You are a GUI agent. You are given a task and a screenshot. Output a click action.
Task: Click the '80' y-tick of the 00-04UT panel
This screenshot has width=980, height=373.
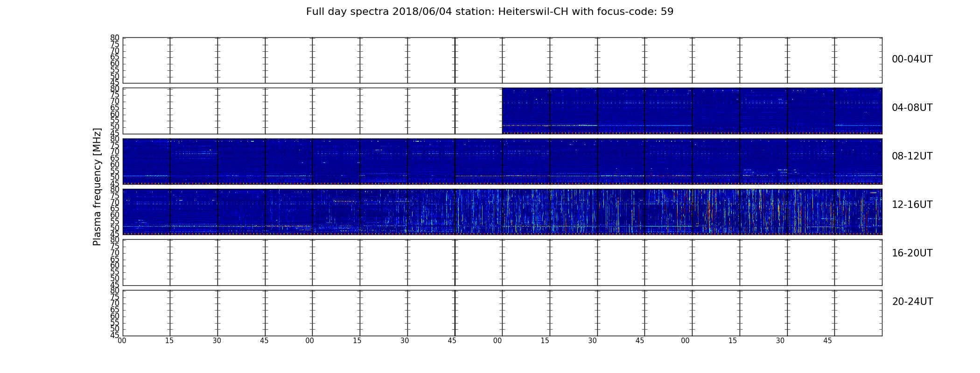pyautogui.click(x=115, y=38)
